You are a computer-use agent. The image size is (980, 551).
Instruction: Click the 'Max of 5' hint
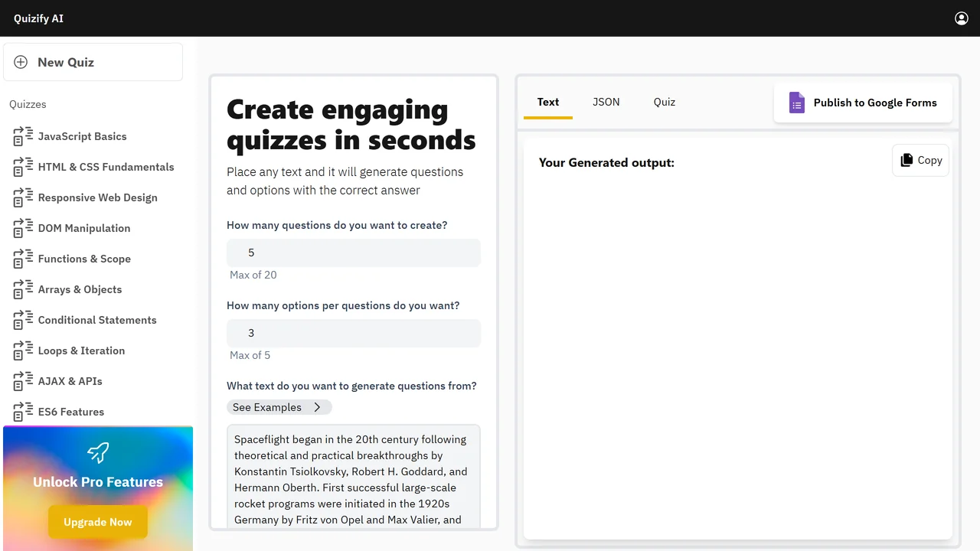click(250, 355)
